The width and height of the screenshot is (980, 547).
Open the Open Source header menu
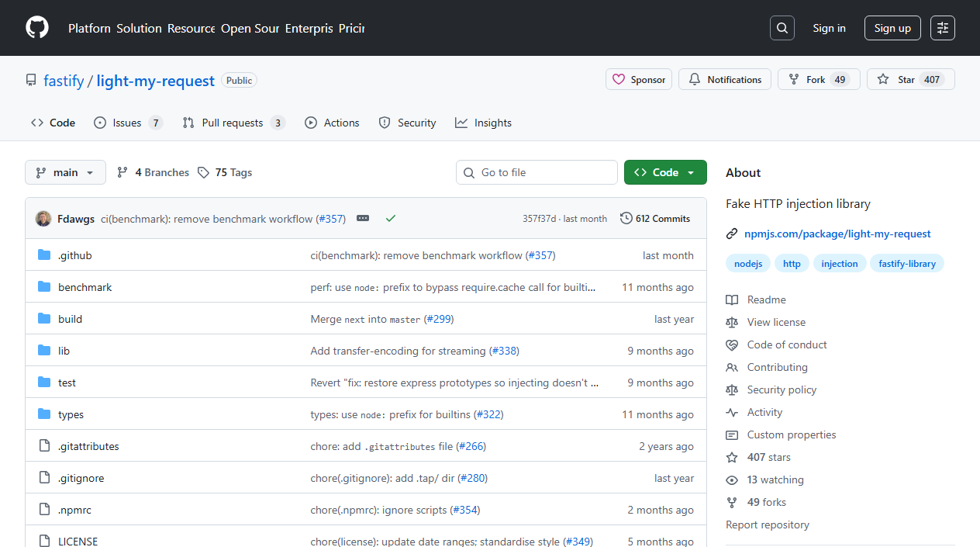pos(250,28)
